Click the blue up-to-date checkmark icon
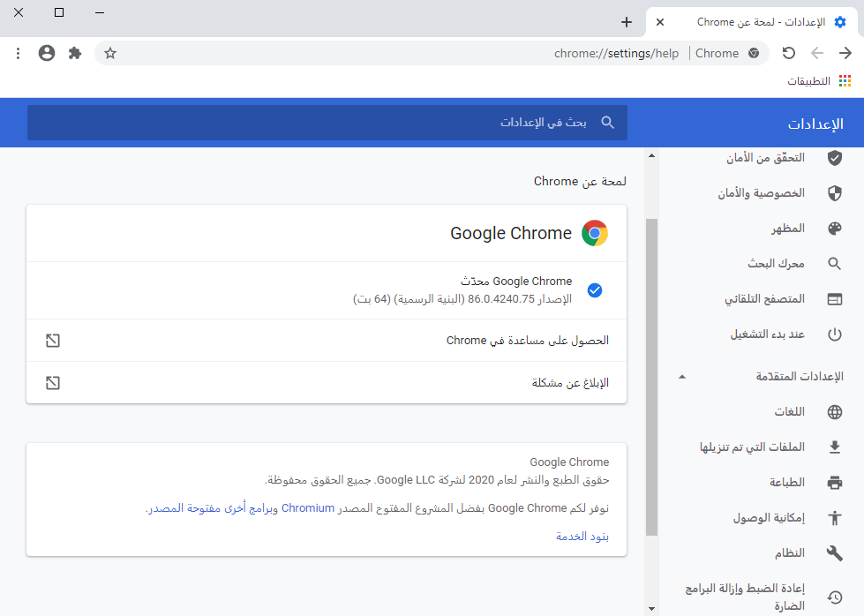 click(595, 290)
